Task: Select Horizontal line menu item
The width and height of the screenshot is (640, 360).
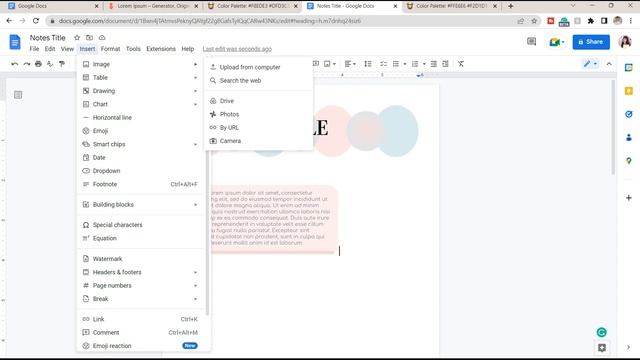Action: (140, 118)
